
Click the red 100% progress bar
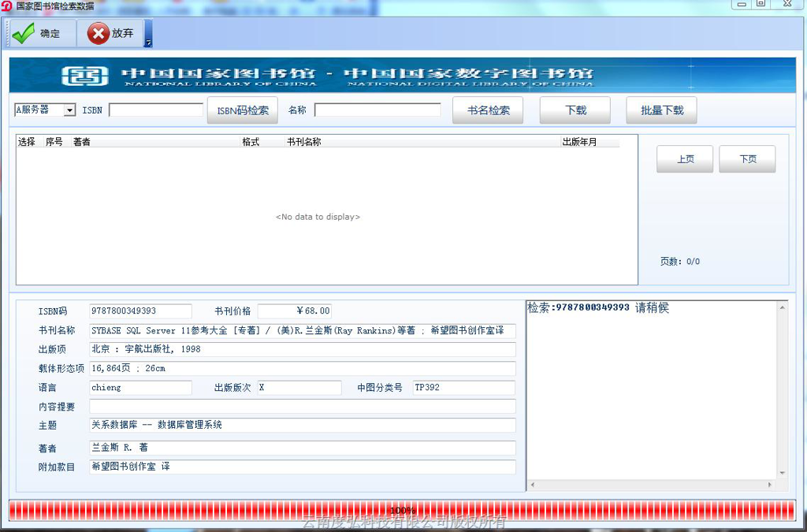[x=403, y=510]
